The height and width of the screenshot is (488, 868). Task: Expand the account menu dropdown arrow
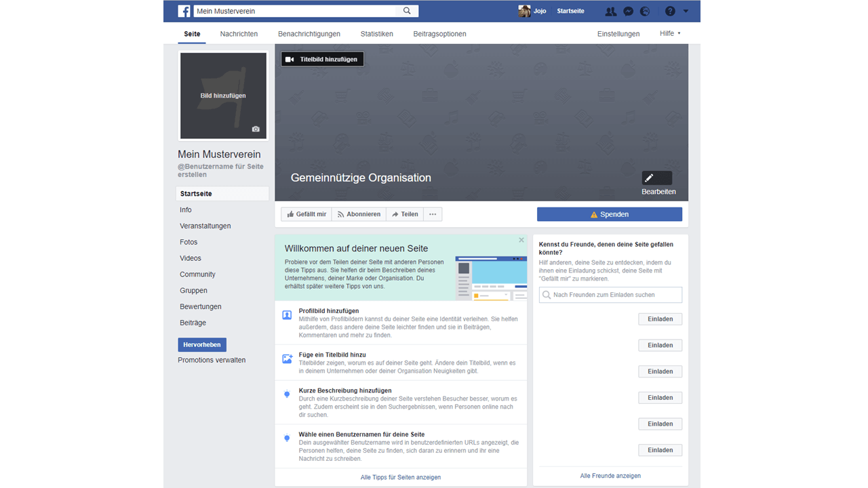tap(686, 11)
